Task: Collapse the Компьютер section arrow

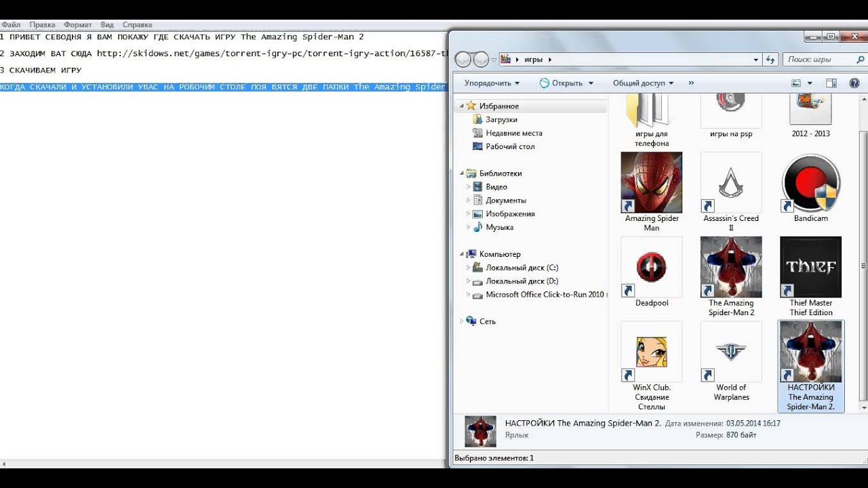Action: pos(462,254)
